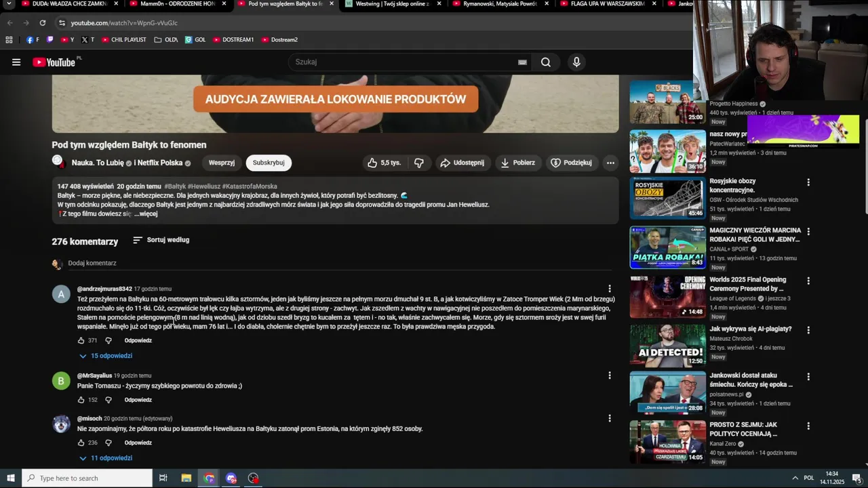Reload the page in browser toolbar
Screen dimensions: 868x488
pos(42,23)
